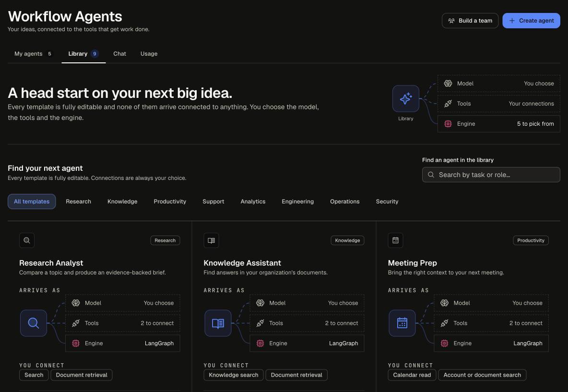Open the Research Analyst template title

click(x=51, y=263)
